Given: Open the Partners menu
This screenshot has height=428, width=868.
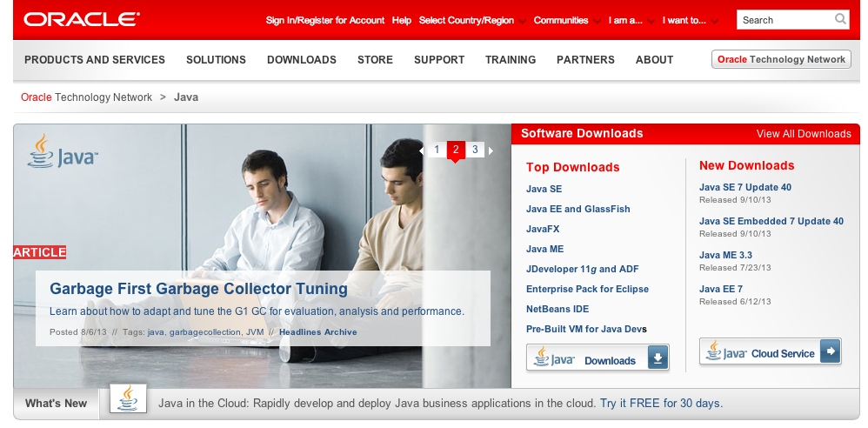Looking at the screenshot, I should [x=585, y=60].
